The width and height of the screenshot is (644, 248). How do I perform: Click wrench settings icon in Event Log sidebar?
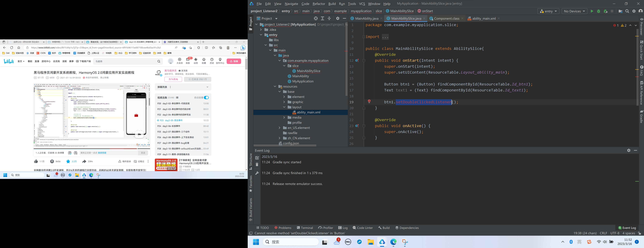coord(257,173)
